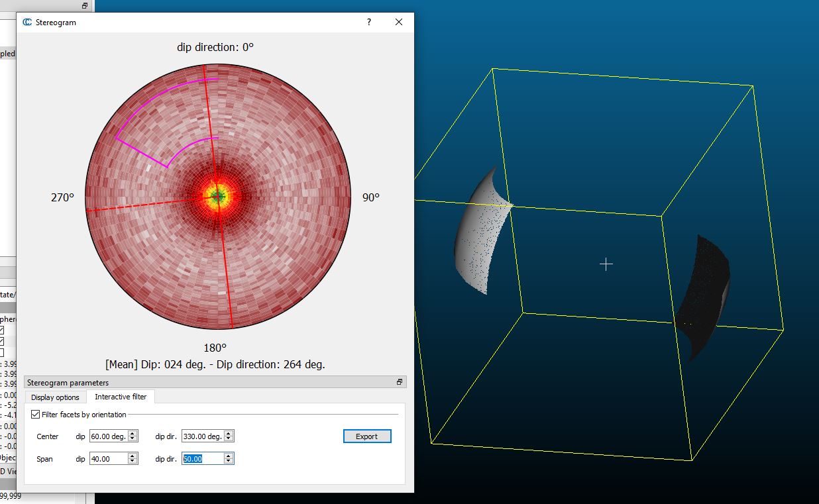Screen dimensions: 819x504
Task: Click the "Stereogram parameters" panel title
Action: 68,383
